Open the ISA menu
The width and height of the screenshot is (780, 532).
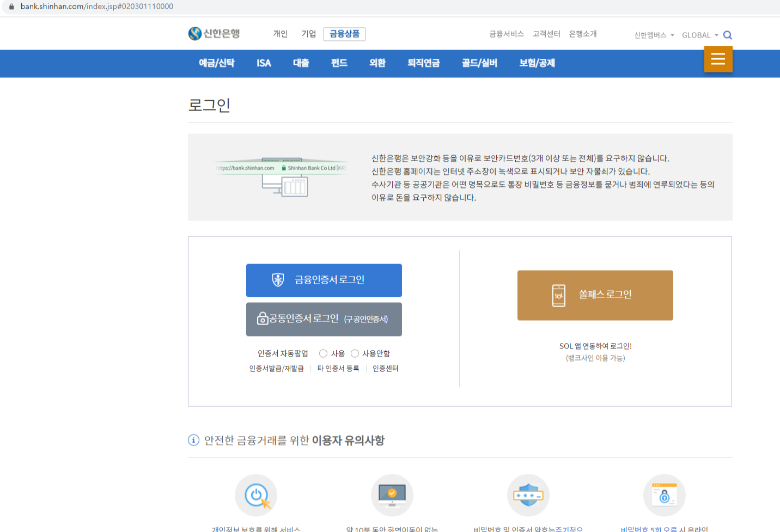click(264, 63)
